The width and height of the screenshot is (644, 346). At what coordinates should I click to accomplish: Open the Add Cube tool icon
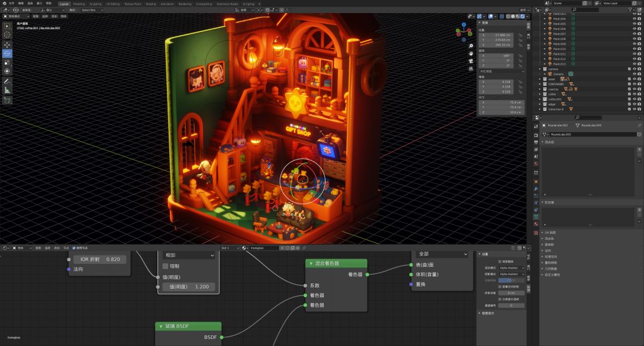point(7,101)
